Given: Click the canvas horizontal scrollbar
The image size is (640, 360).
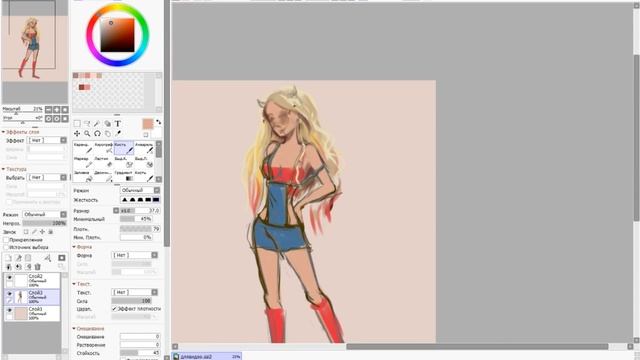Looking at the screenshot, I should click(477, 347).
